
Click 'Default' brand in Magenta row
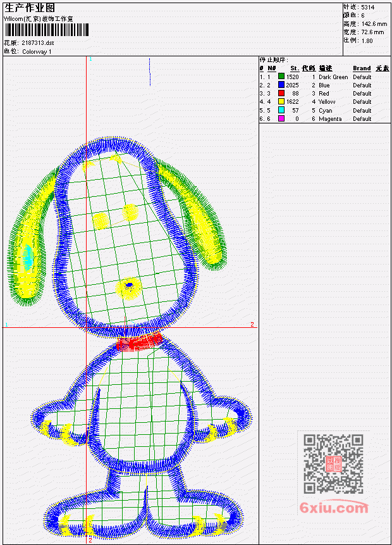click(362, 119)
